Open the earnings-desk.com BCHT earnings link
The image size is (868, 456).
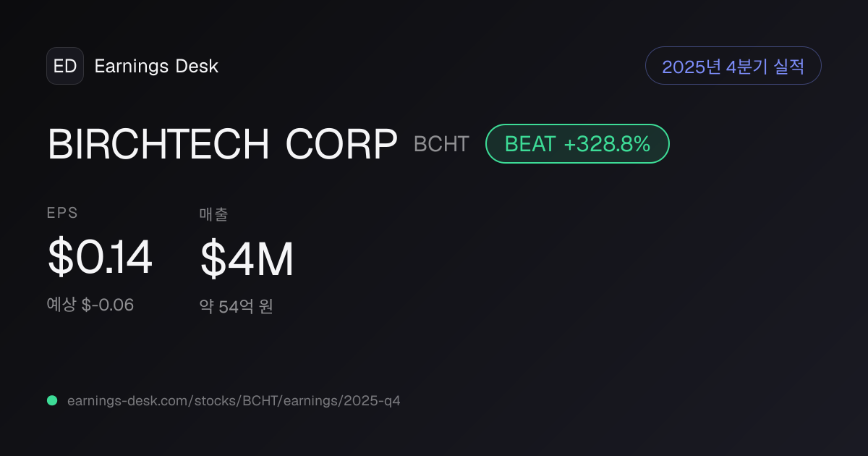(234, 400)
